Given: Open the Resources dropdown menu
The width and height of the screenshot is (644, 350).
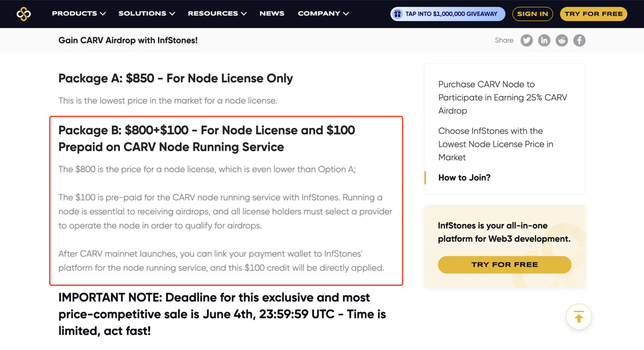Looking at the screenshot, I should point(217,14).
